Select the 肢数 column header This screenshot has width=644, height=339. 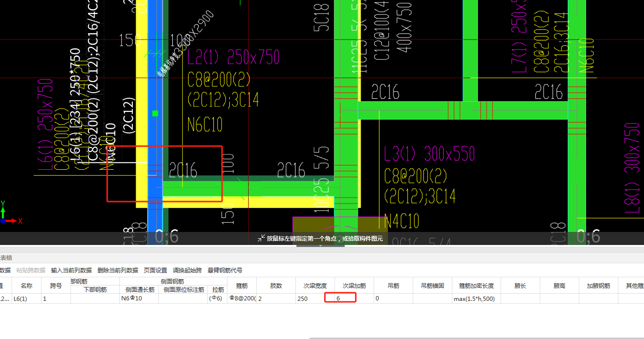pos(276,285)
